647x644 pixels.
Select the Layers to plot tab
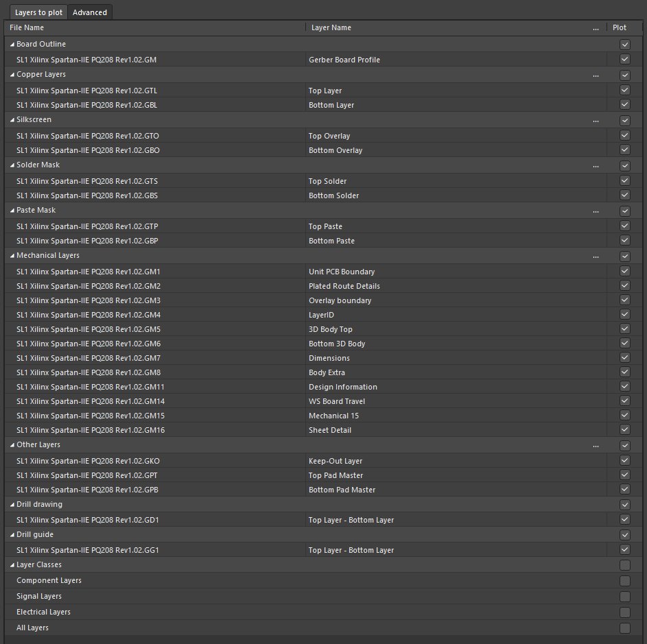click(x=38, y=12)
